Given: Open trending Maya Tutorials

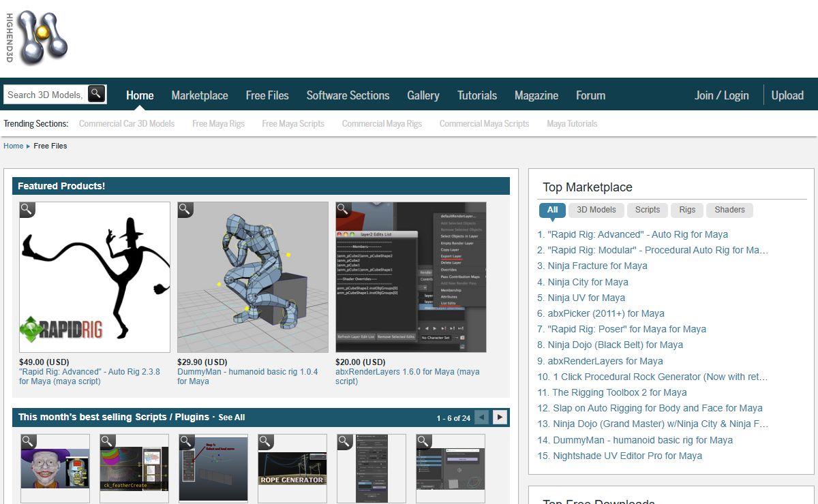Looking at the screenshot, I should (x=572, y=124).
